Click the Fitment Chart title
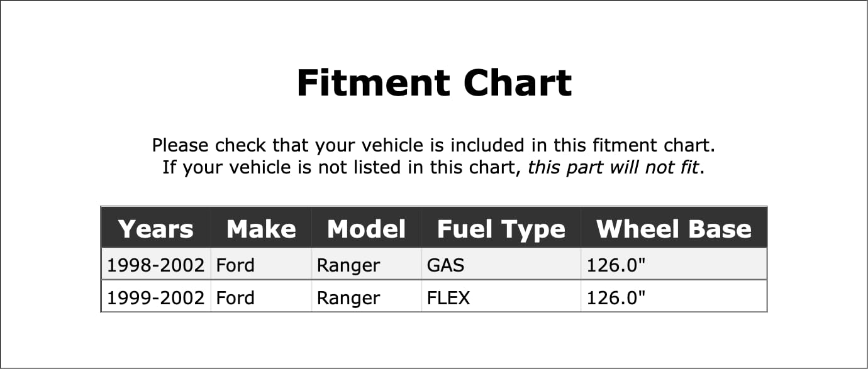The height and width of the screenshot is (369, 868). pyautogui.click(x=433, y=83)
